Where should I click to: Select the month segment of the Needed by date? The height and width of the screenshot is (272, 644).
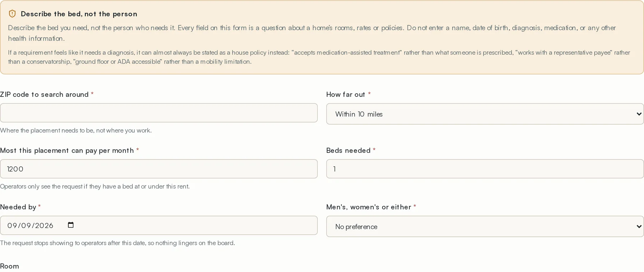pos(12,226)
